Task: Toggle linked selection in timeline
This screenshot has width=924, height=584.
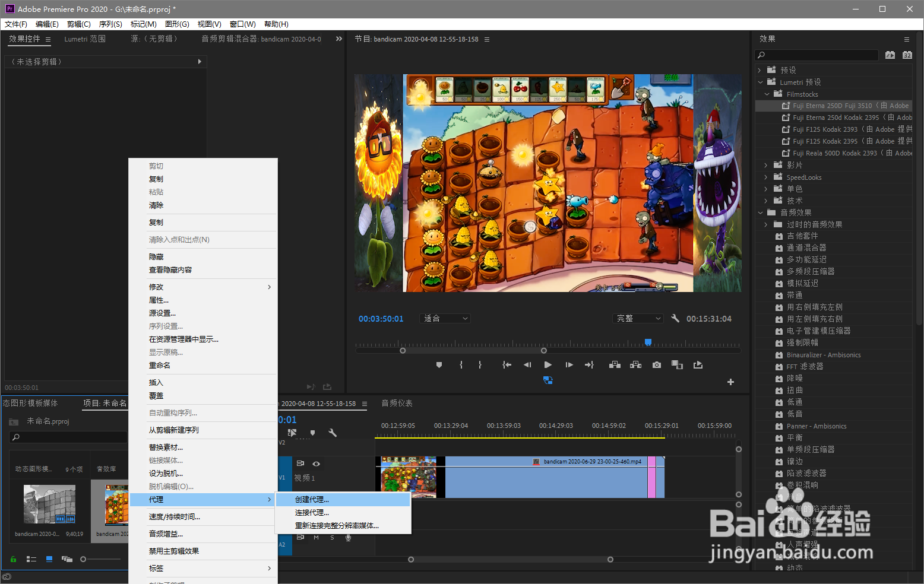Action: (292, 433)
